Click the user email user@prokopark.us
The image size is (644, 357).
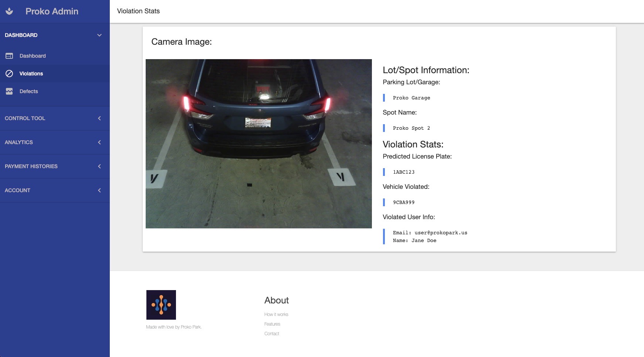[x=441, y=233]
